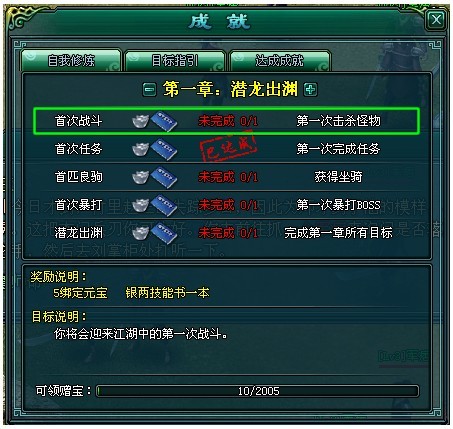This screenshot has width=453, height=429.
Task: Click silver ingot icon in 首匹良驹 row
Action: [x=141, y=177]
